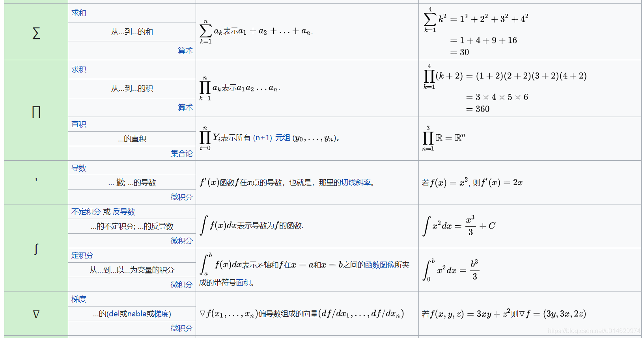Click the example line = 1 + 4 + 9 + 16
The height and width of the screenshot is (338, 644).
click(483, 40)
